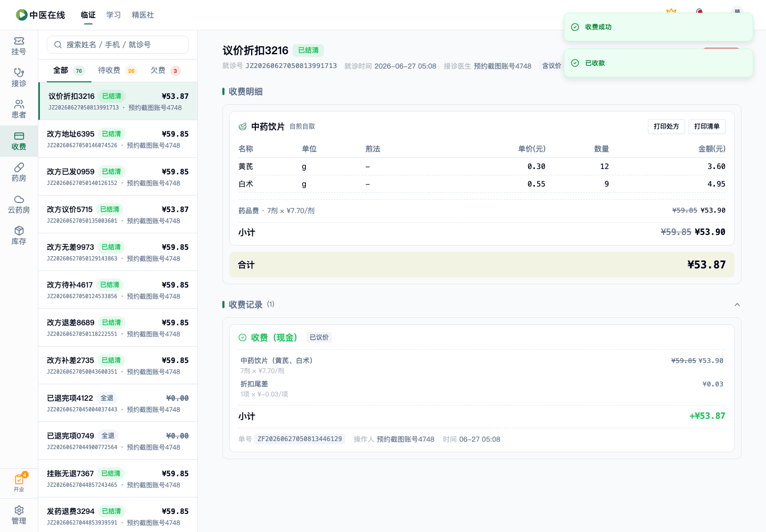Click visit number JZ20260627050813991713 in header
The image size is (766, 532).
pyautogui.click(x=291, y=66)
